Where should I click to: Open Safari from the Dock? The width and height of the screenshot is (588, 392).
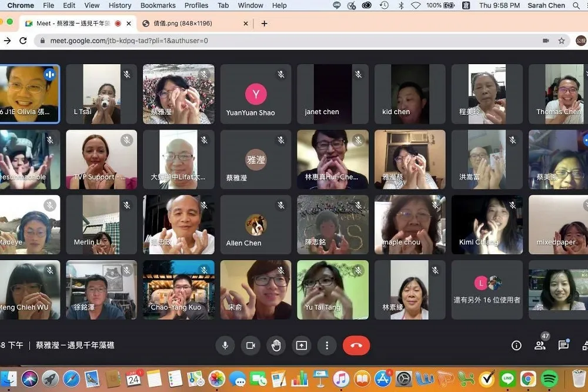coord(71,379)
